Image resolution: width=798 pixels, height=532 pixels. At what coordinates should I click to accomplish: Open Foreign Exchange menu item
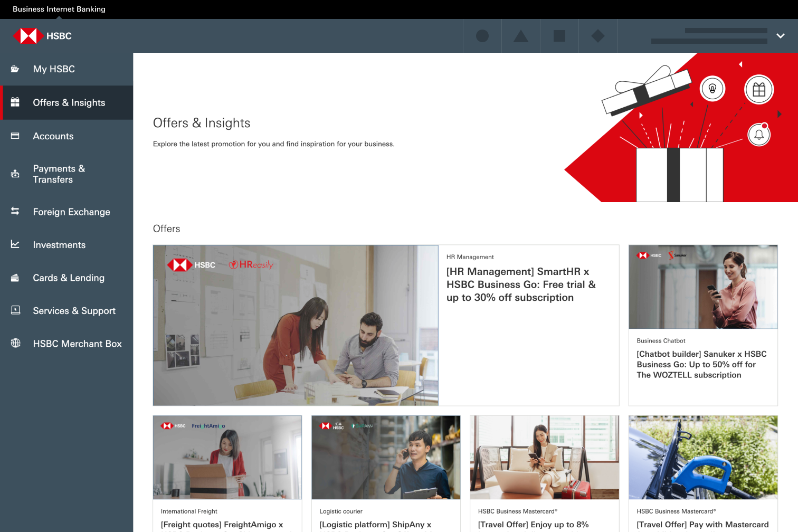coord(71,212)
